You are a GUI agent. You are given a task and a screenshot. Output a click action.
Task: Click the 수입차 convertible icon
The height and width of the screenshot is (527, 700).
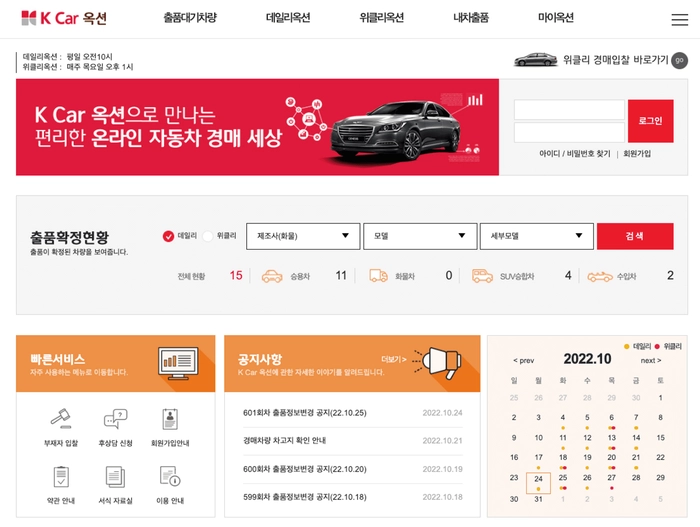coord(600,276)
